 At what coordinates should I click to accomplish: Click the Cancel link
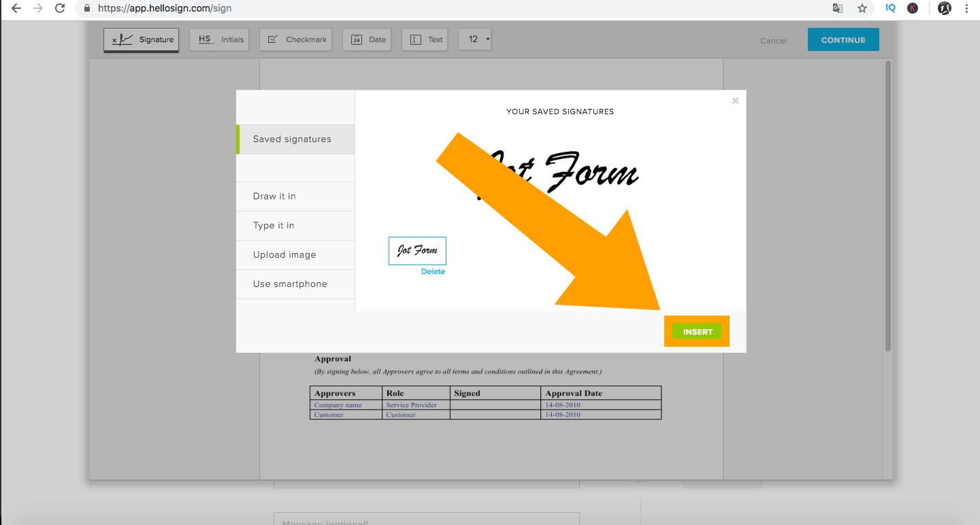(x=773, y=41)
